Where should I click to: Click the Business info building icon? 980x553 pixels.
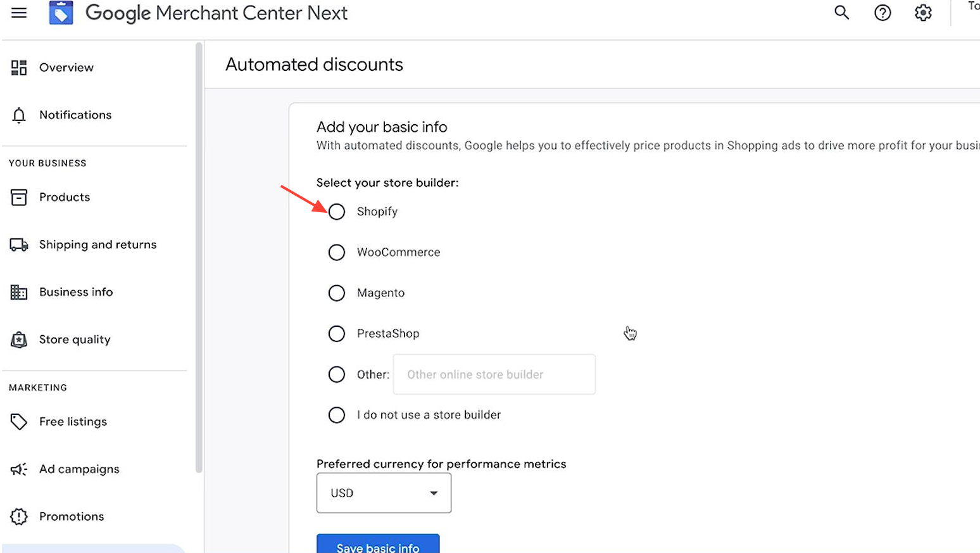tap(19, 292)
